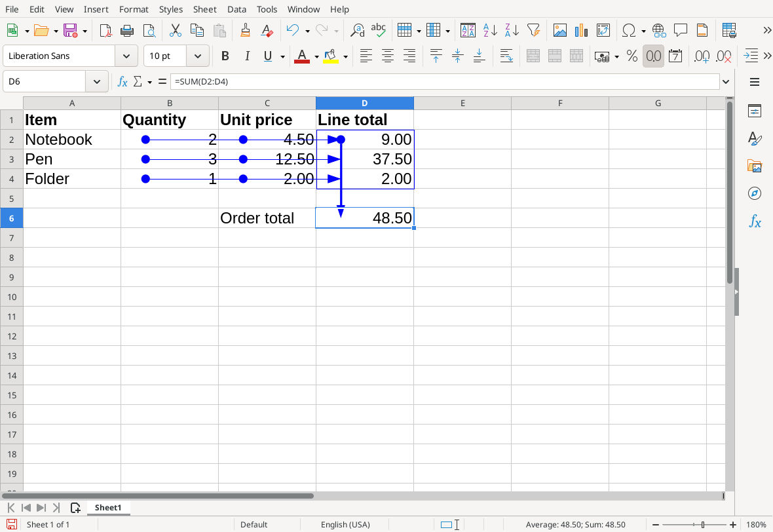This screenshot has height=532, width=773.
Task: Click the Sort dialog icon
Action: 468,31
